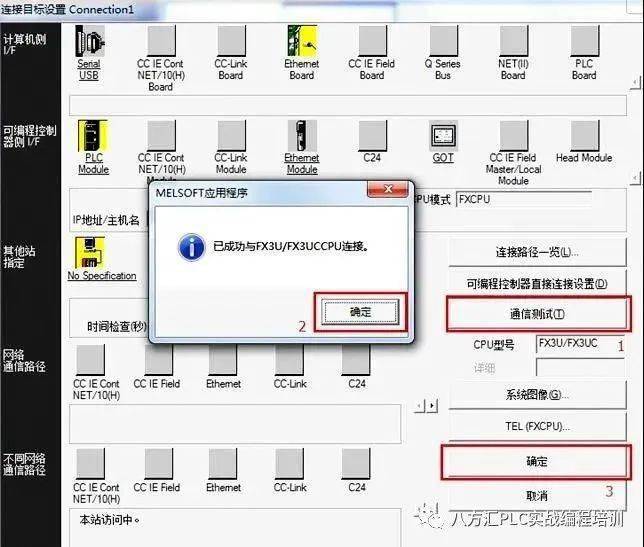This screenshot has height=547, width=644.
Task: Click the main window 确定 button
Action: click(536, 462)
